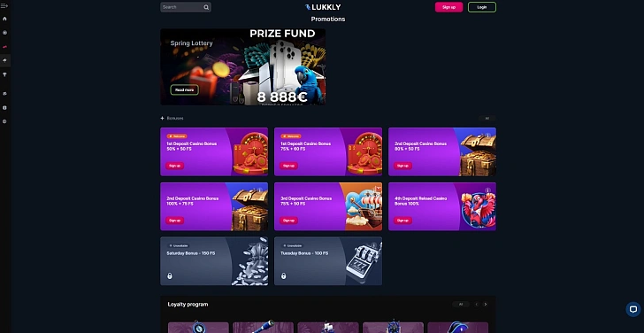Screen dimensions: 644x333
Task: Click the lock icon on Tuesday Bonus card
Action: 283,275
